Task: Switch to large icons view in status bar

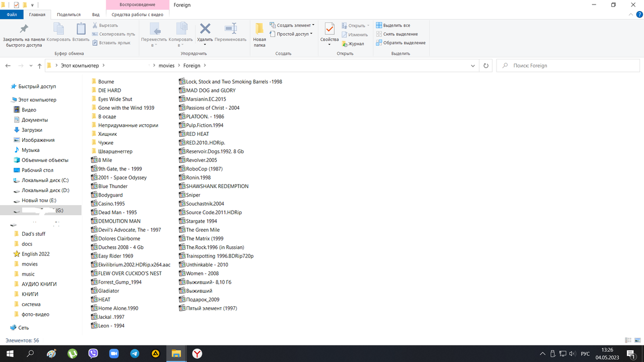Action: click(x=637, y=340)
